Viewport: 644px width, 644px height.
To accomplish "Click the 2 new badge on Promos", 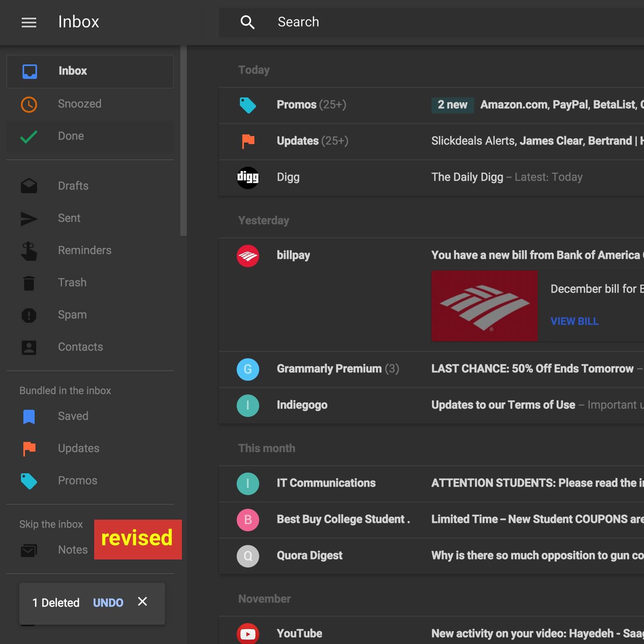I will click(452, 105).
